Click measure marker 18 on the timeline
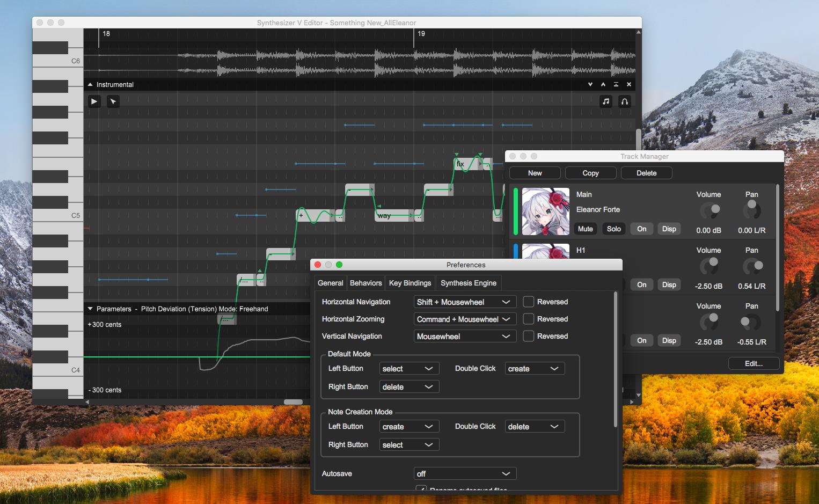Image resolution: width=819 pixels, height=504 pixels. pyautogui.click(x=106, y=34)
